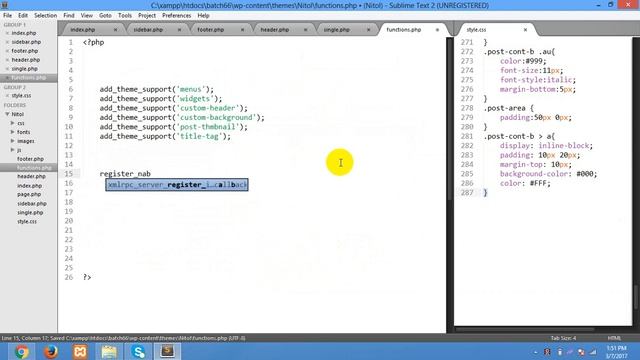Open the Find menu
Image resolution: width=640 pixels, height=360 pixels.
69,16
